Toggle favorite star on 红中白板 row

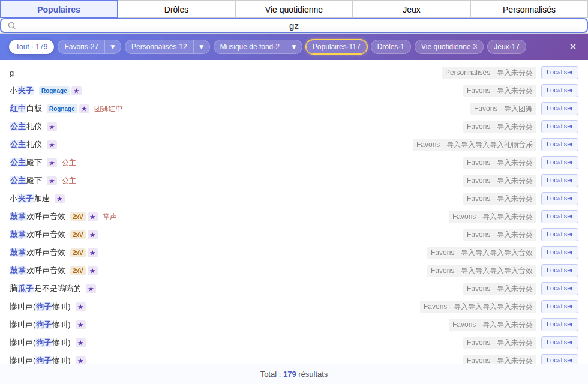pos(85,109)
